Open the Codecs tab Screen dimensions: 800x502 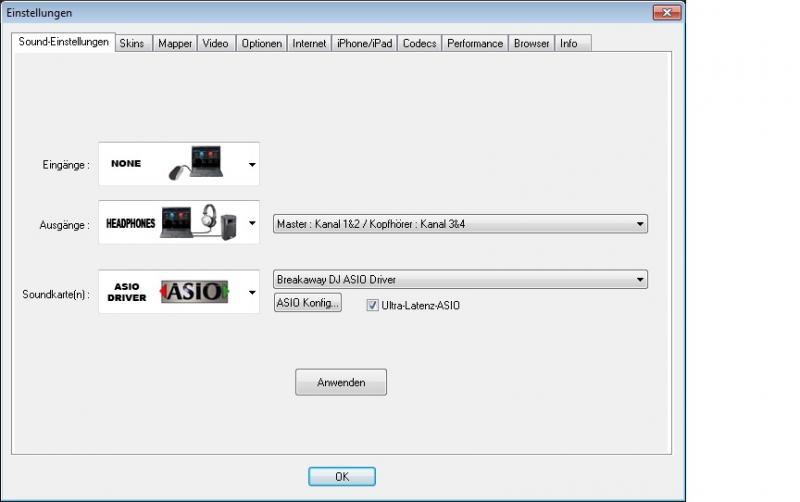tap(419, 44)
